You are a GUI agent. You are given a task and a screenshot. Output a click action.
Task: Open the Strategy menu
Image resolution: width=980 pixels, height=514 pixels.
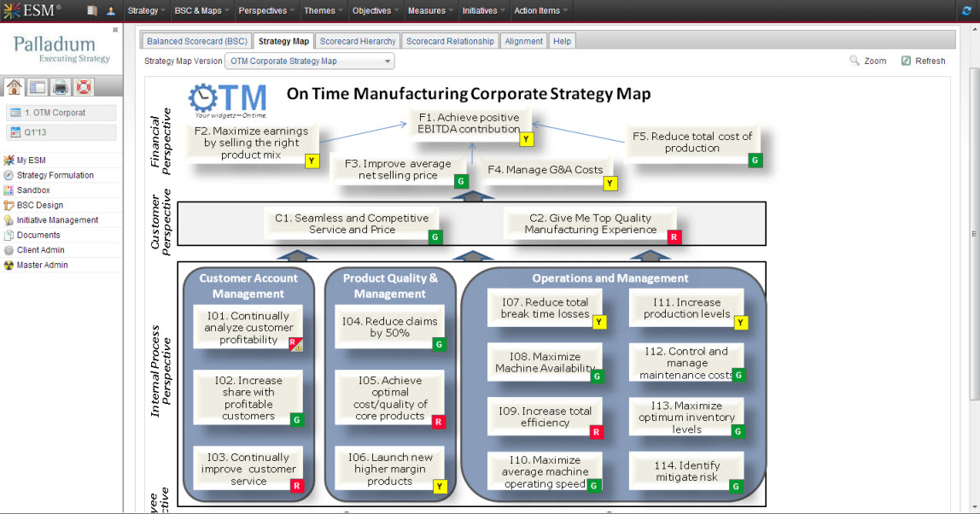click(x=146, y=10)
